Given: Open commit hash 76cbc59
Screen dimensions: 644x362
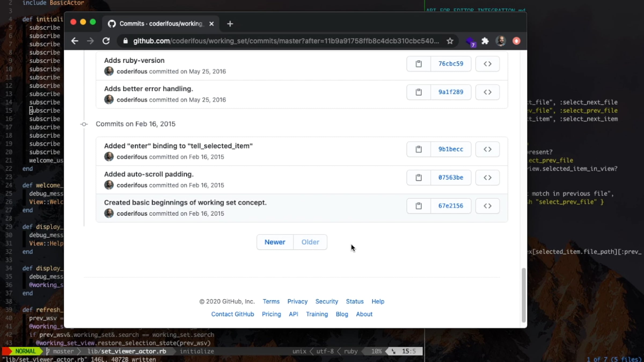Looking at the screenshot, I should click(x=451, y=64).
